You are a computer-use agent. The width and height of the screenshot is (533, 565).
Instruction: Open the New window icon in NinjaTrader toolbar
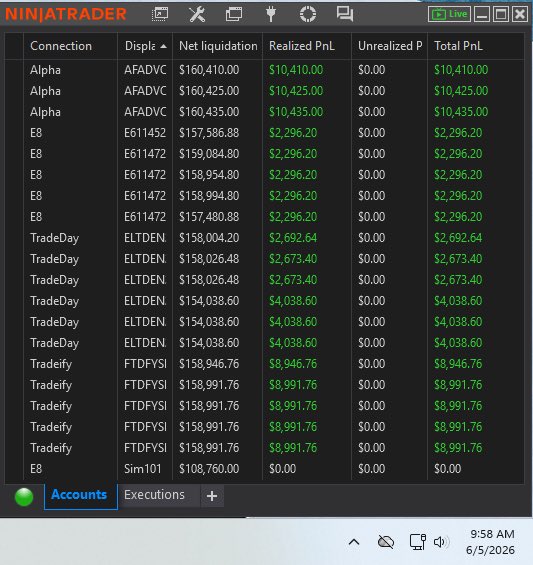[160, 14]
